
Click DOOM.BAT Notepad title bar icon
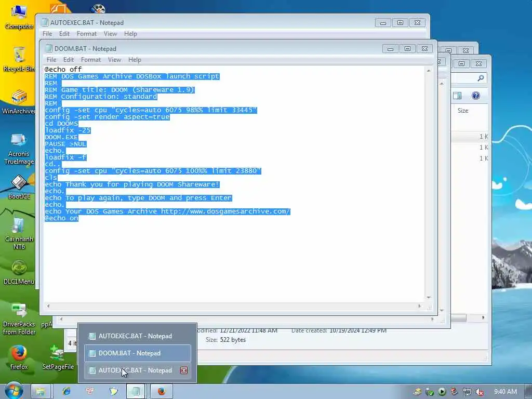48,48
